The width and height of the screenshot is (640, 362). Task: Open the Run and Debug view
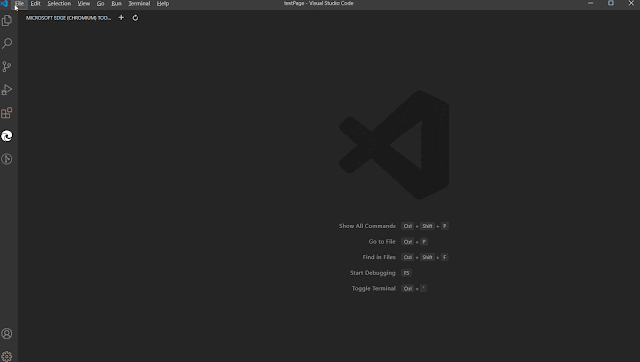[7, 90]
